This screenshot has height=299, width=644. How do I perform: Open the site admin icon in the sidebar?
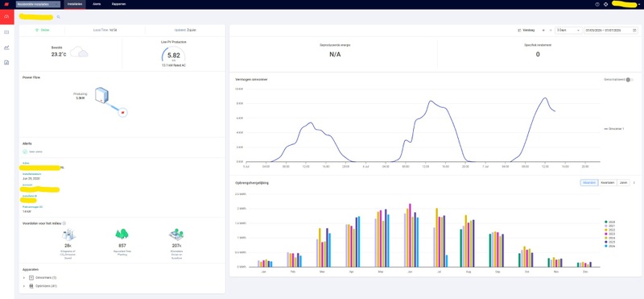point(6,63)
